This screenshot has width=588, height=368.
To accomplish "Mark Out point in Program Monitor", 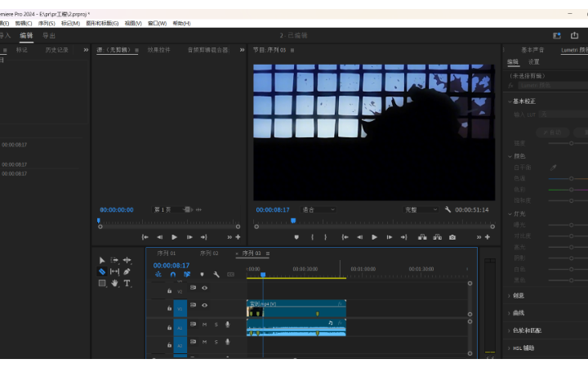I will (x=326, y=237).
